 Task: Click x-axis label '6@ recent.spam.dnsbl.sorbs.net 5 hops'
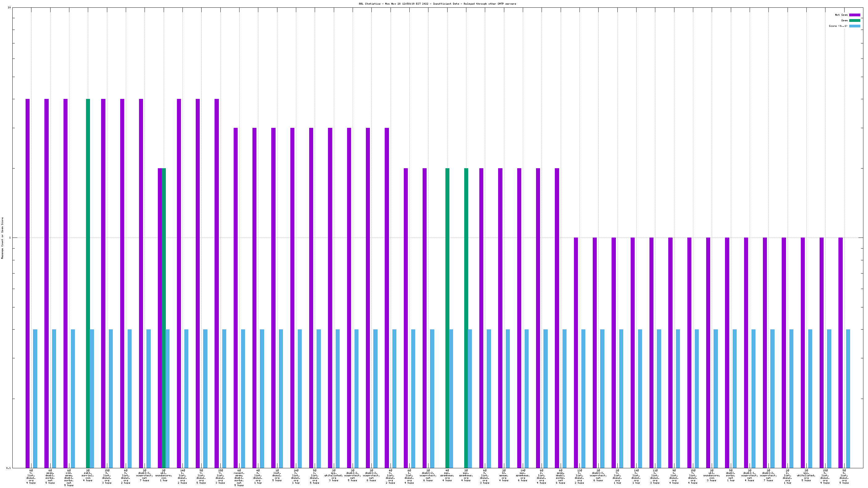point(239,478)
